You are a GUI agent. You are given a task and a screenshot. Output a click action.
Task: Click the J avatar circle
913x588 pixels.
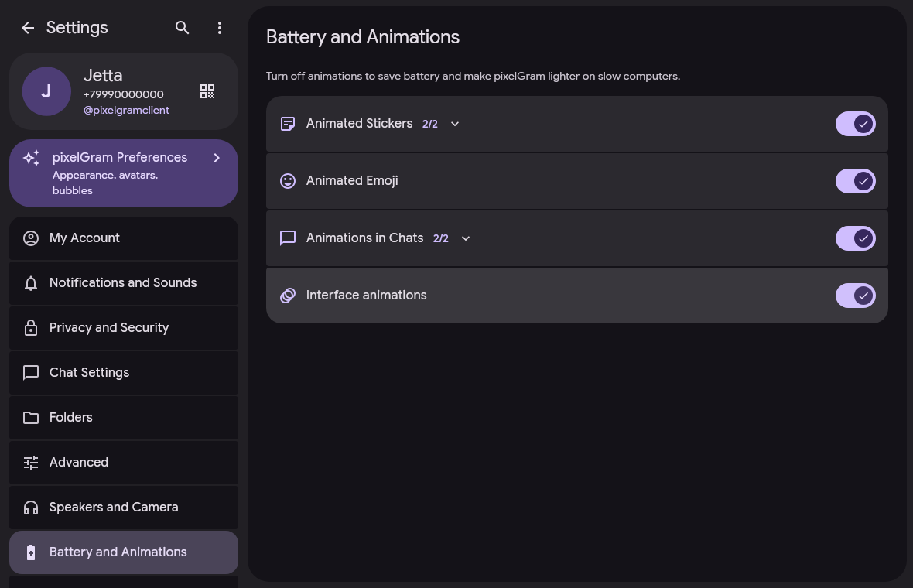coord(46,91)
